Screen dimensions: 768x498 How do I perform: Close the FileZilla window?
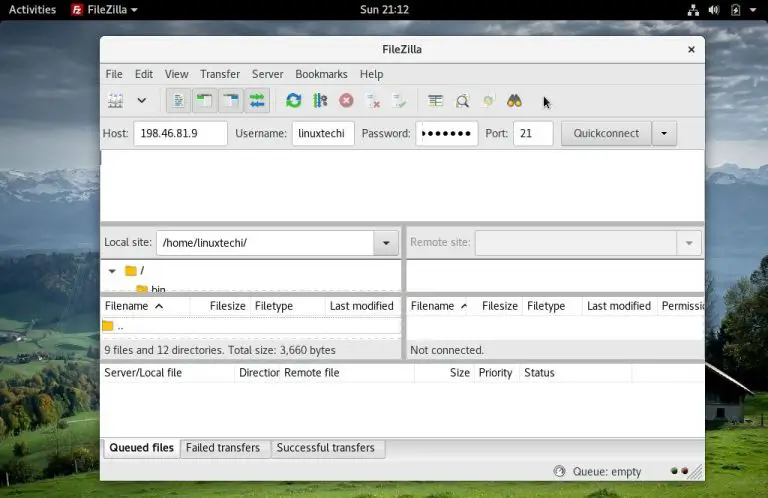(691, 49)
